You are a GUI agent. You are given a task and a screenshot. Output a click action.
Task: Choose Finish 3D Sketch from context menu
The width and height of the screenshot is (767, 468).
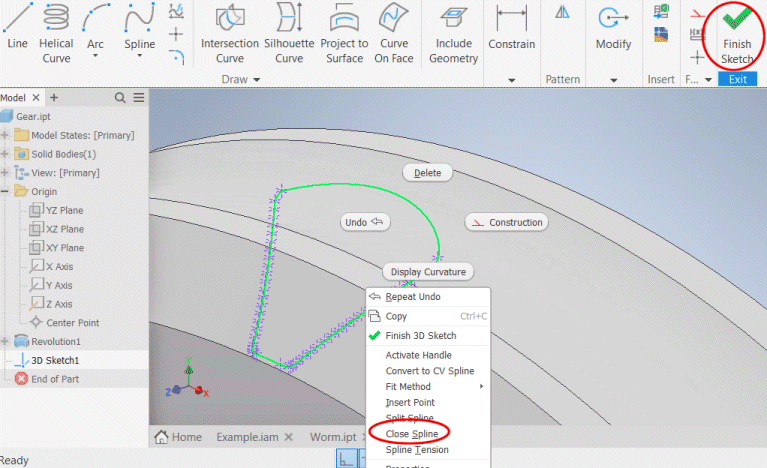click(x=428, y=336)
